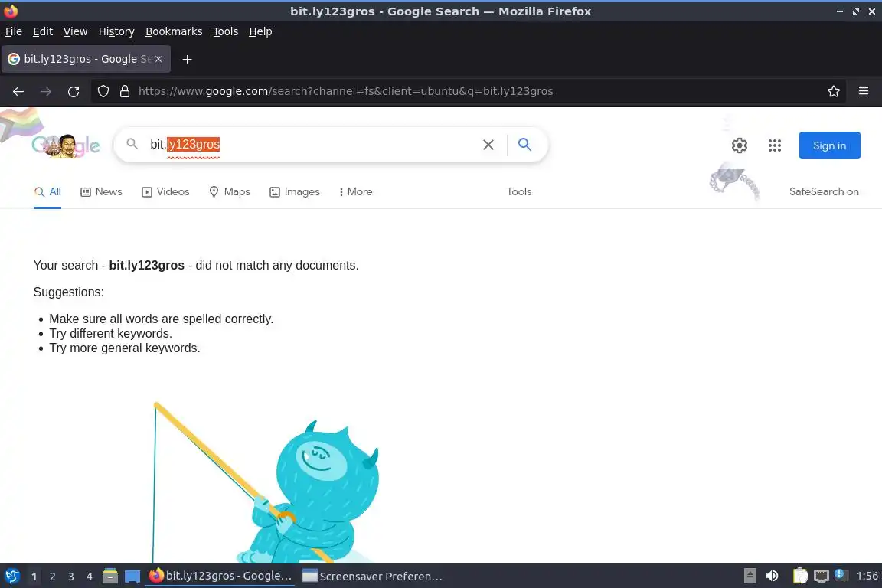Click the forward navigation arrow
Image resolution: width=882 pixels, height=588 pixels.
click(x=46, y=91)
